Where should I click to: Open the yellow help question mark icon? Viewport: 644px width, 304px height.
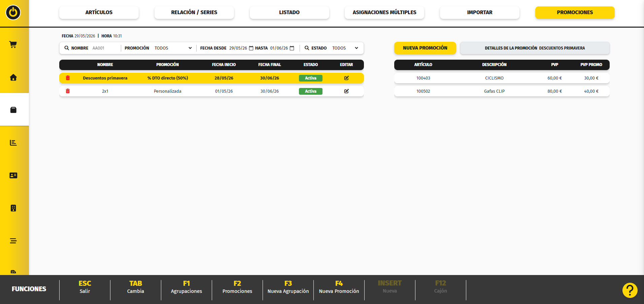coord(630,290)
